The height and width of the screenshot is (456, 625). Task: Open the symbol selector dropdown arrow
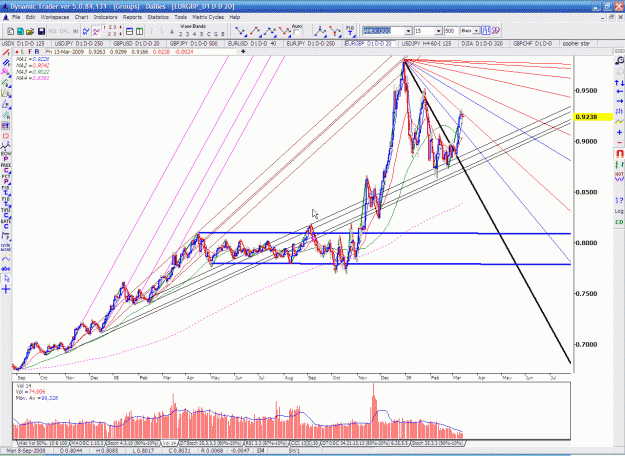409,31
